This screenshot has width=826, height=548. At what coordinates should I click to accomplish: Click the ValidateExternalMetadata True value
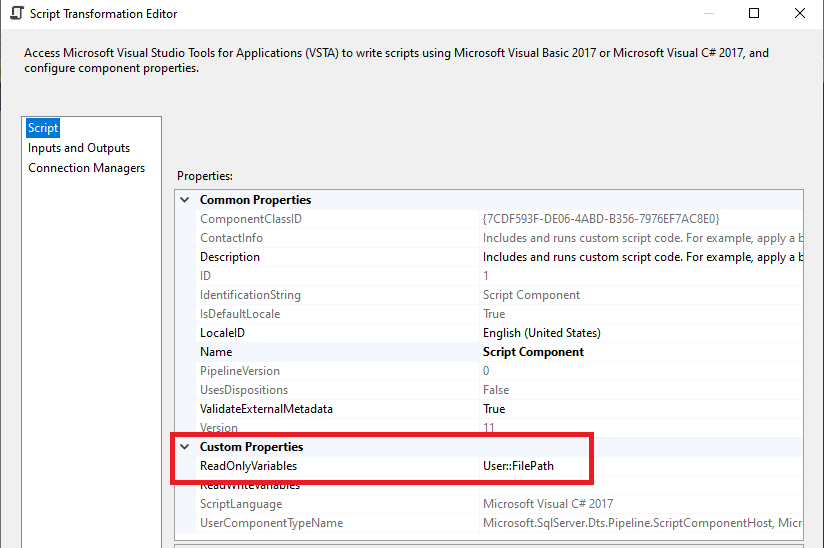[495, 409]
